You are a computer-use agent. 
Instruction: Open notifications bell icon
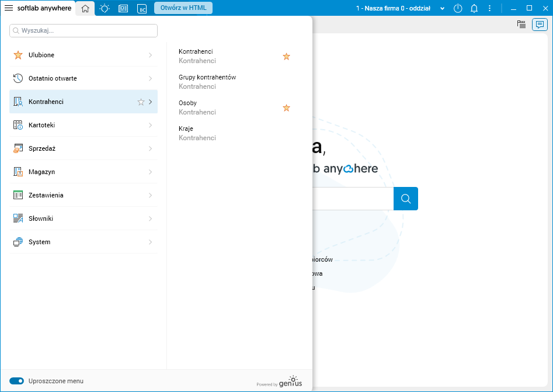point(474,8)
